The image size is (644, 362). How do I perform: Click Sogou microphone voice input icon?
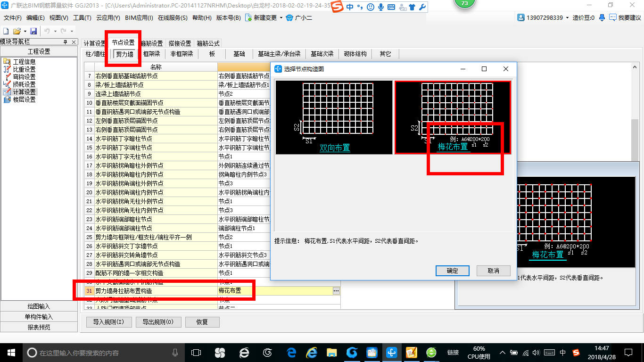[x=380, y=7]
